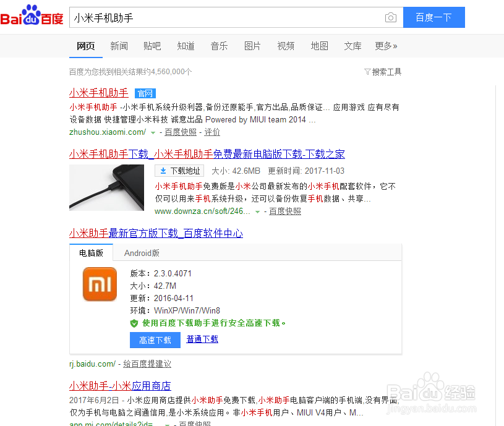
Task: Click zhushou.xiaomi.com/ green URL
Action: click(x=108, y=132)
